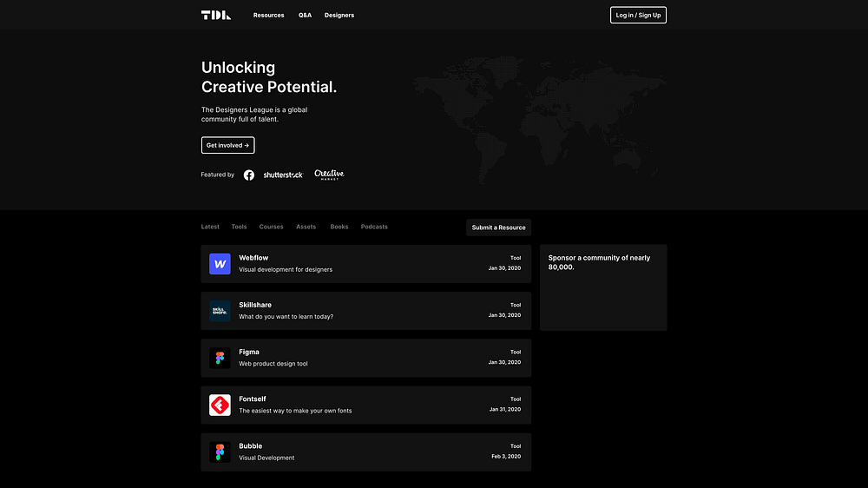868x488 pixels.
Task: Switch to the Latest tab
Action: tap(210, 227)
